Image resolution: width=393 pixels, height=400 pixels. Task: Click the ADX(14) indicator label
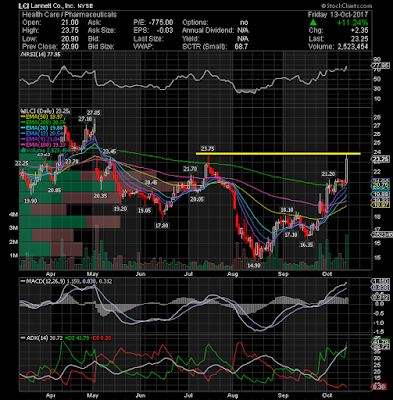pos(35,338)
